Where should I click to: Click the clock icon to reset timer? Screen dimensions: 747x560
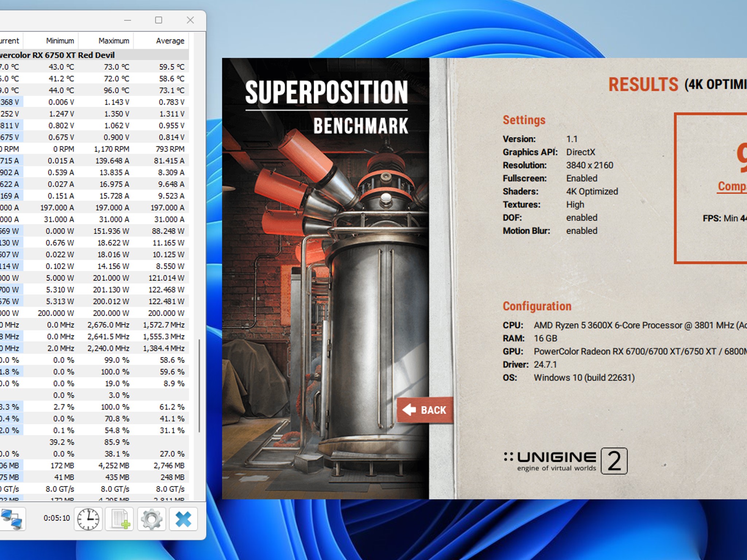click(88, 519)
